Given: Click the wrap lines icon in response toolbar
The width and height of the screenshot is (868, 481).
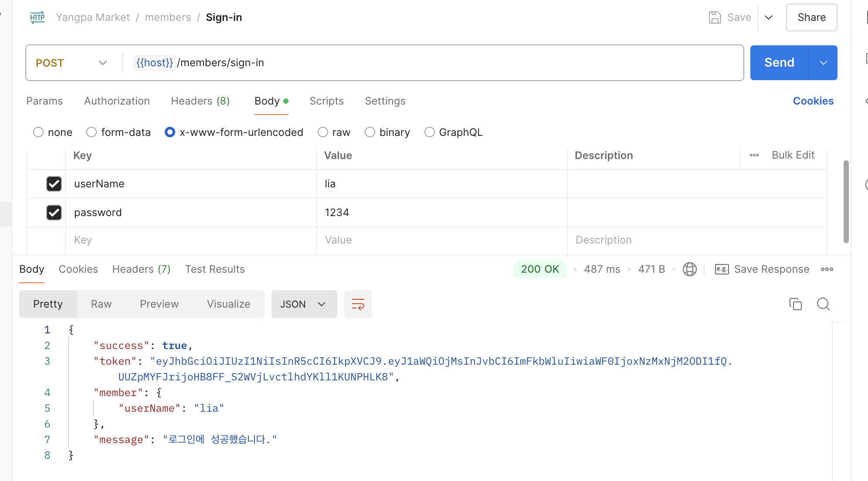Looking at the screenshot, I should coord(358,304).
